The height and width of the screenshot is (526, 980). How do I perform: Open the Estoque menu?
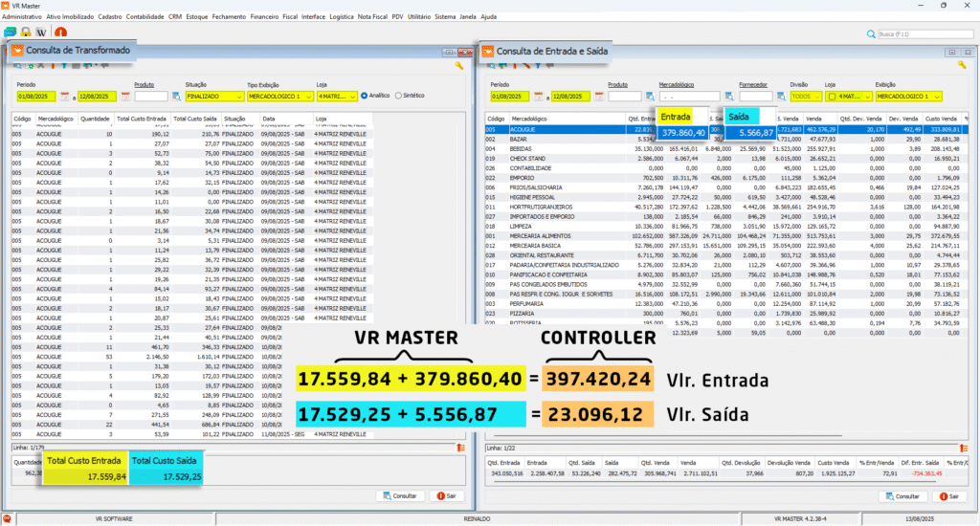point(196,17)
